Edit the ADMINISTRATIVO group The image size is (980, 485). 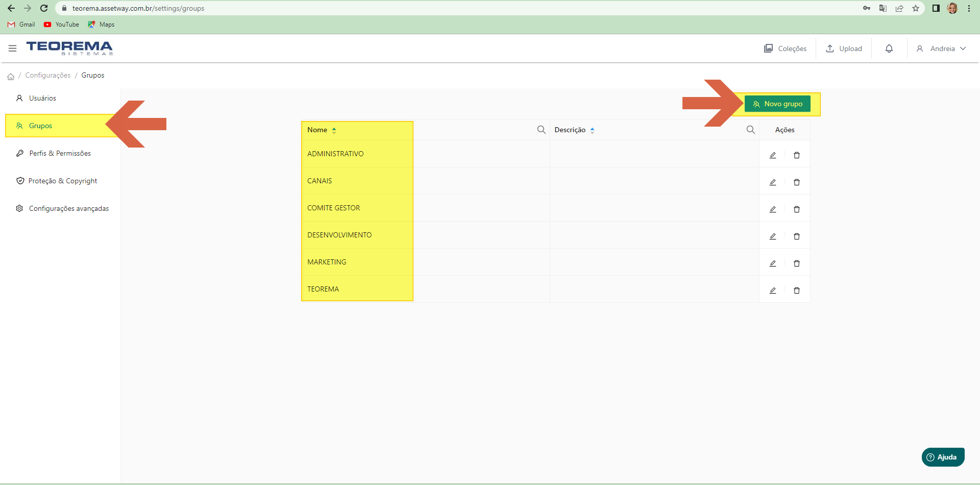coord(773,155)
